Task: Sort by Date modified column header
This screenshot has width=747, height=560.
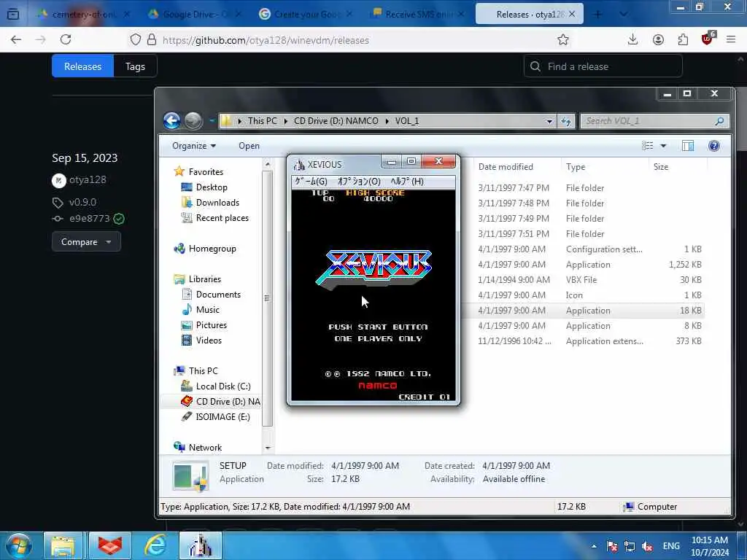Action: [x=506, y=167]
